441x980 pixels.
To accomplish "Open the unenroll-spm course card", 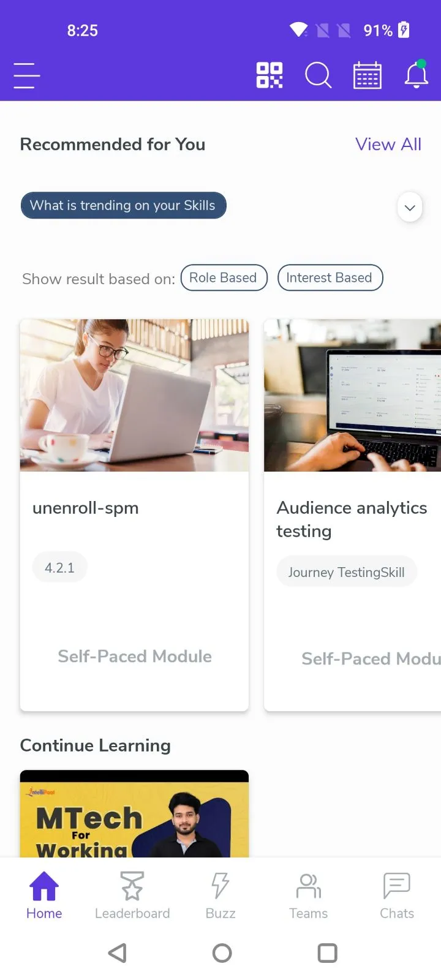I will [x=134, y=514].
